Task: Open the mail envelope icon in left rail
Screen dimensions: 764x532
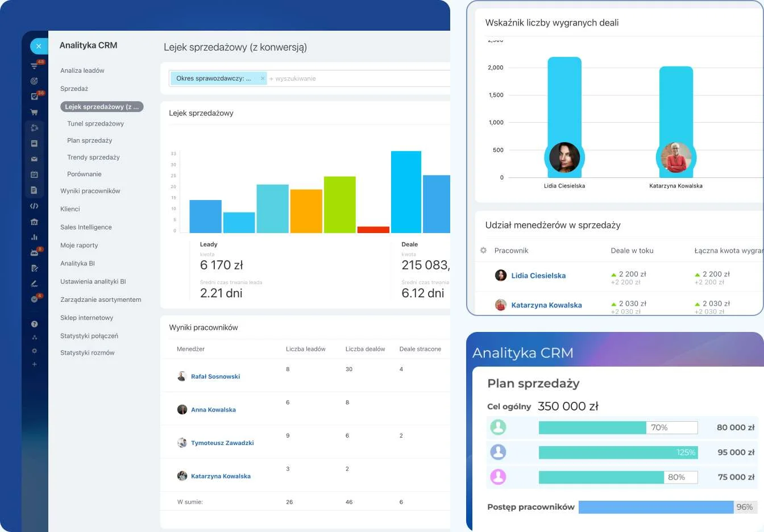Action: click(x=34, y=159)
